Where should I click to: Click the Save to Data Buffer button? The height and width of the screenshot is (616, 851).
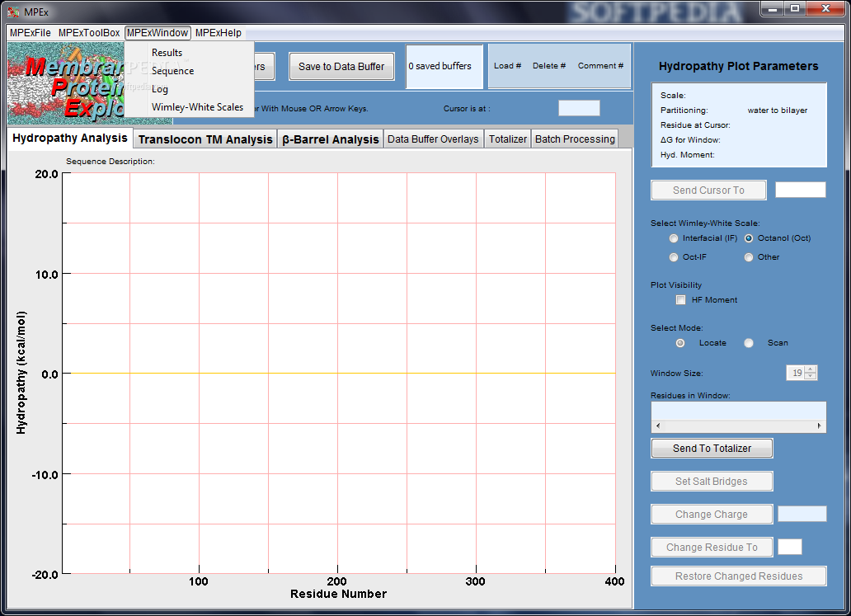(x=341, y=67)
